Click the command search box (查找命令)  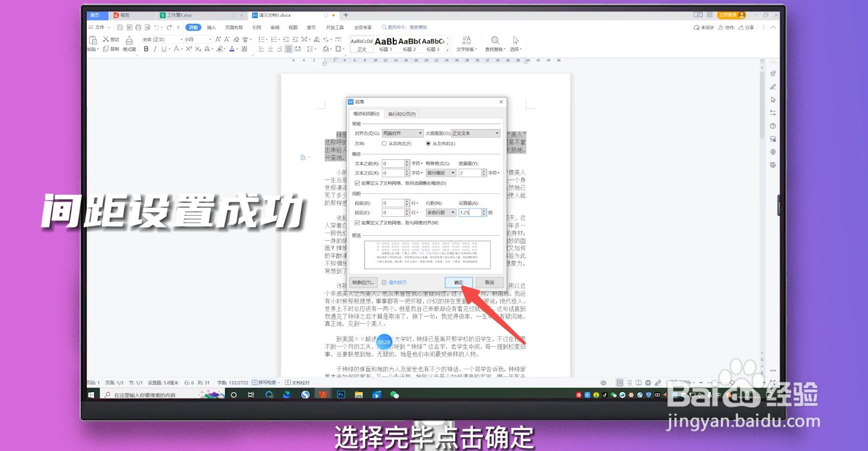[x=404, y=27]
